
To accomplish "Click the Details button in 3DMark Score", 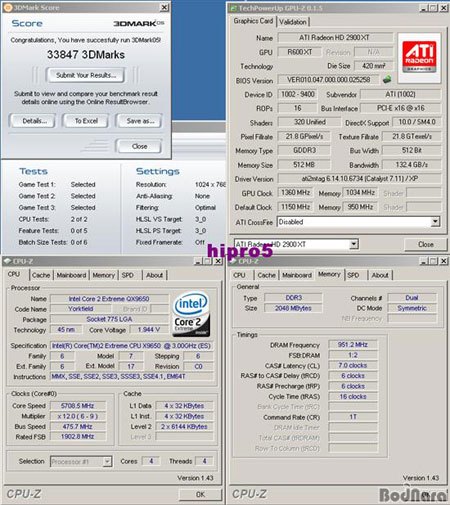I will click(x=34, y=121).
